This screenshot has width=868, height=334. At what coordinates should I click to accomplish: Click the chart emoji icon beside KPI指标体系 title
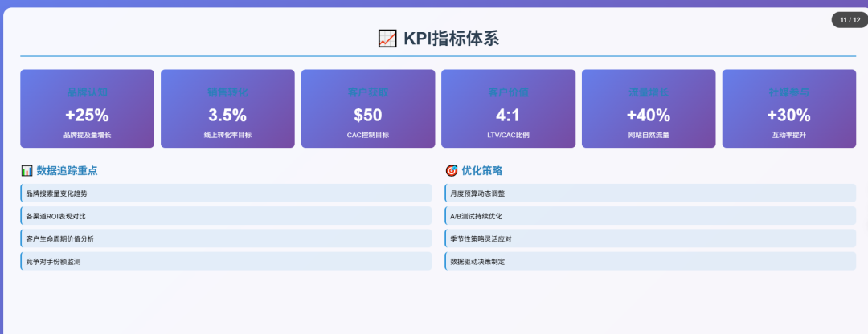pos(387,39)
